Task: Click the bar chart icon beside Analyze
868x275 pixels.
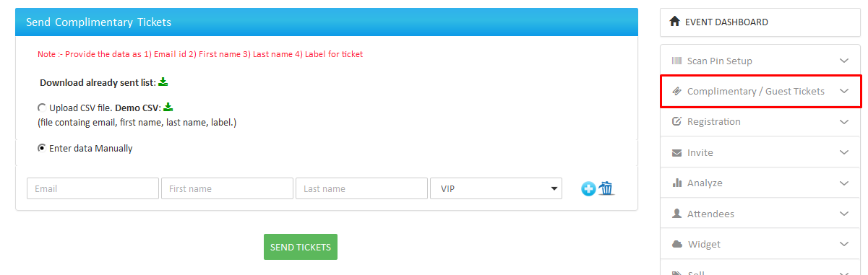Action: [677, 183]
